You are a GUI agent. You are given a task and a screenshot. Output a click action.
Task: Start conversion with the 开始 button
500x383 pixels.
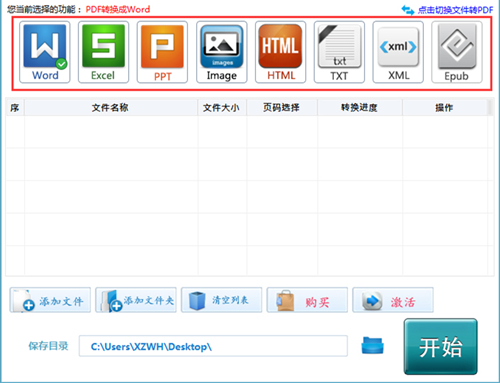(441, 347)
